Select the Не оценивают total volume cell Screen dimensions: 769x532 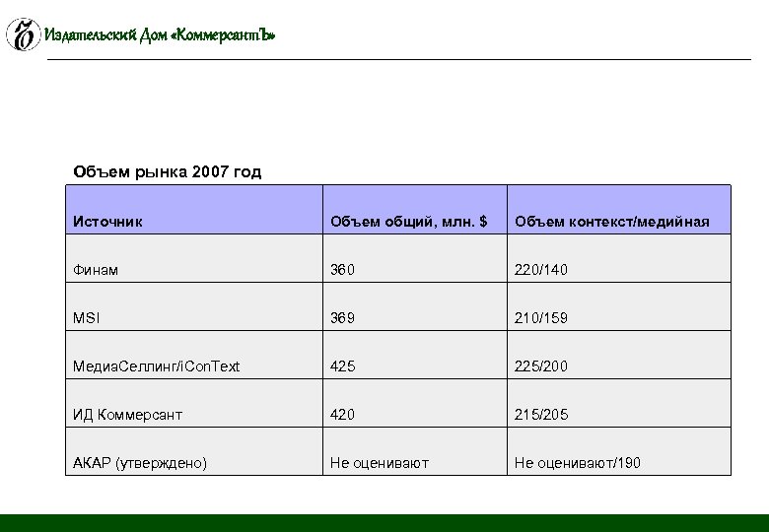415,451
